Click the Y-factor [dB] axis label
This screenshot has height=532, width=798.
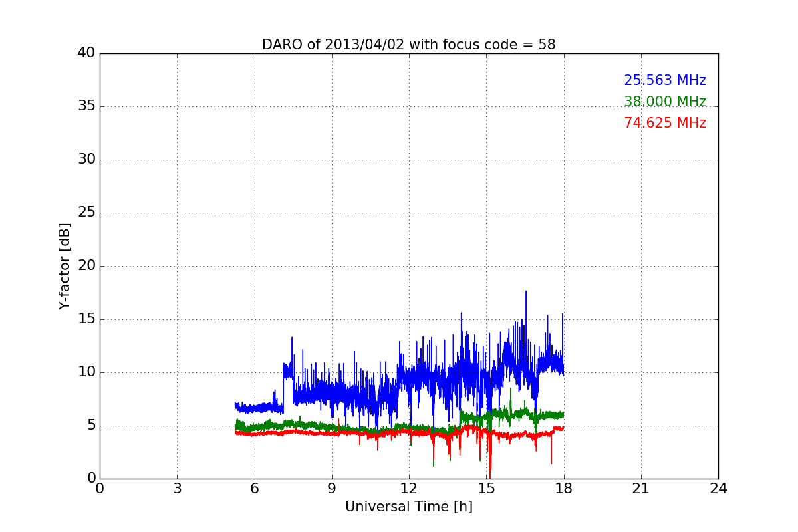65,266
